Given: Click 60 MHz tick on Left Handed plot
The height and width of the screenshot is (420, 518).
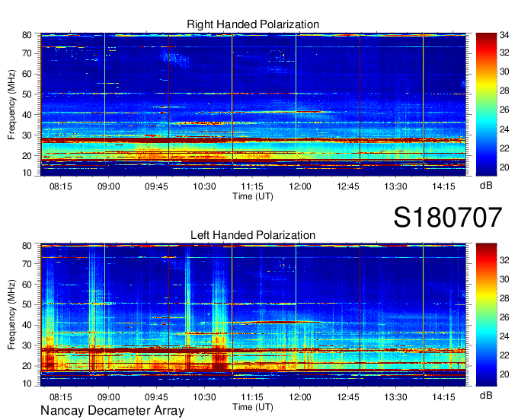Looking at the screenshot, I should click(x=27, y=285).
